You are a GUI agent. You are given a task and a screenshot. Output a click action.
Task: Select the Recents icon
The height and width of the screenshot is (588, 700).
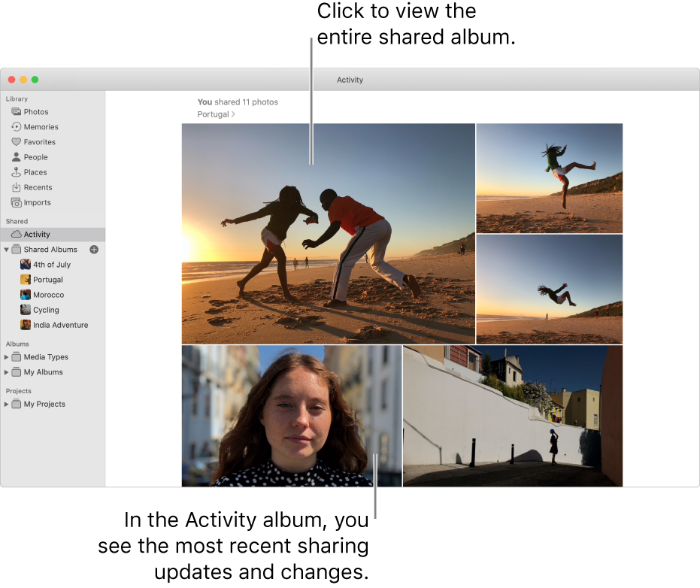click(x=17, y=186)
